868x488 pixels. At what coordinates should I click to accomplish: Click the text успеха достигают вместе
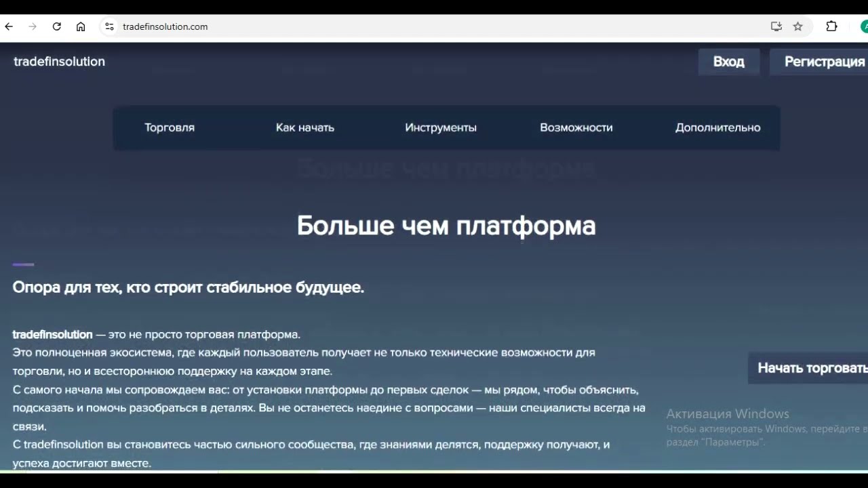(81, 464)
